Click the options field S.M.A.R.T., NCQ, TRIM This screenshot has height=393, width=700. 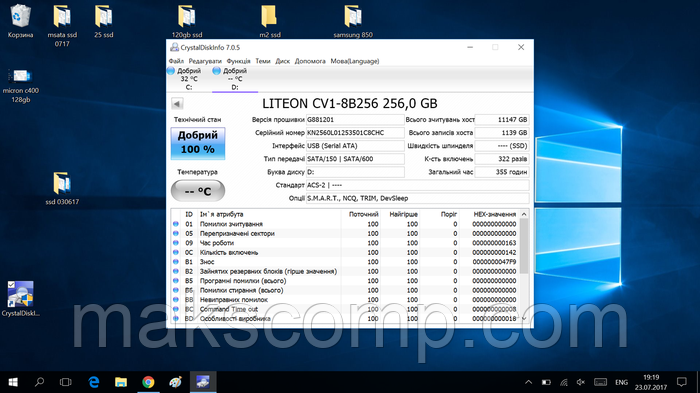pos(417,198)
